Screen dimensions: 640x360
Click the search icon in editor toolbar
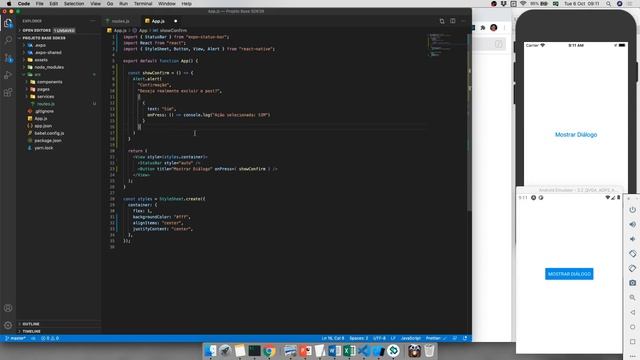pyautogui.click(x=442, y=21)
